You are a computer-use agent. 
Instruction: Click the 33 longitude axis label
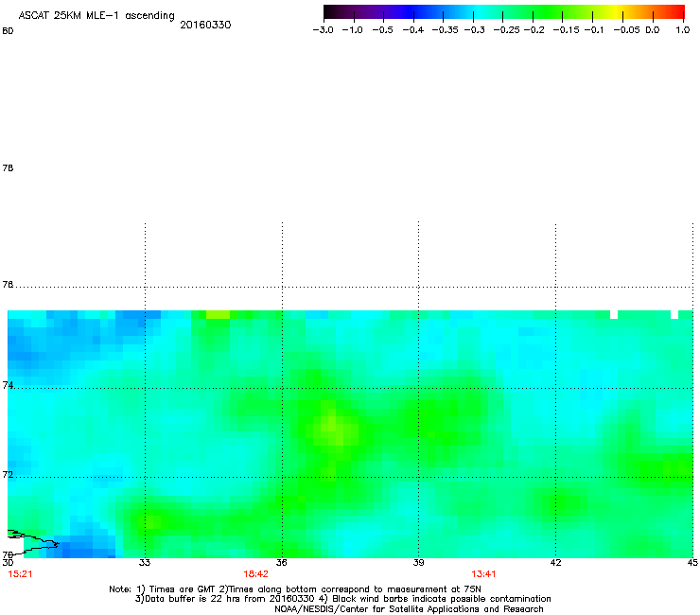tap(145, 563)
